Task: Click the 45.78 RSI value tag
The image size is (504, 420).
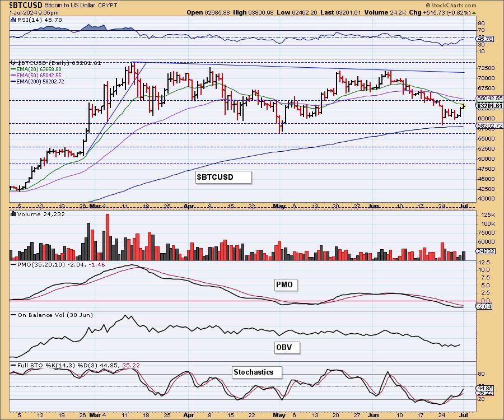Action: point(484,39)
